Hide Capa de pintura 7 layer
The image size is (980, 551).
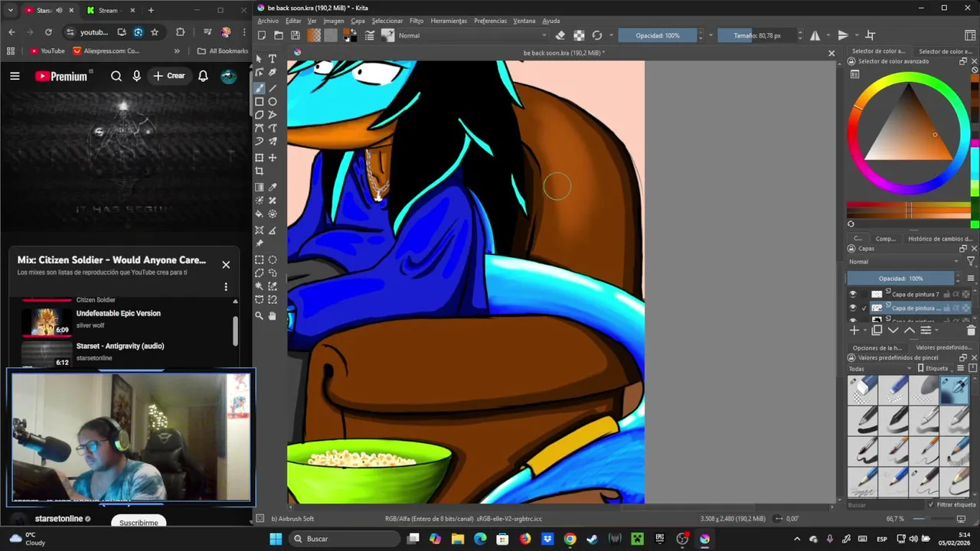tap(853, 294)
